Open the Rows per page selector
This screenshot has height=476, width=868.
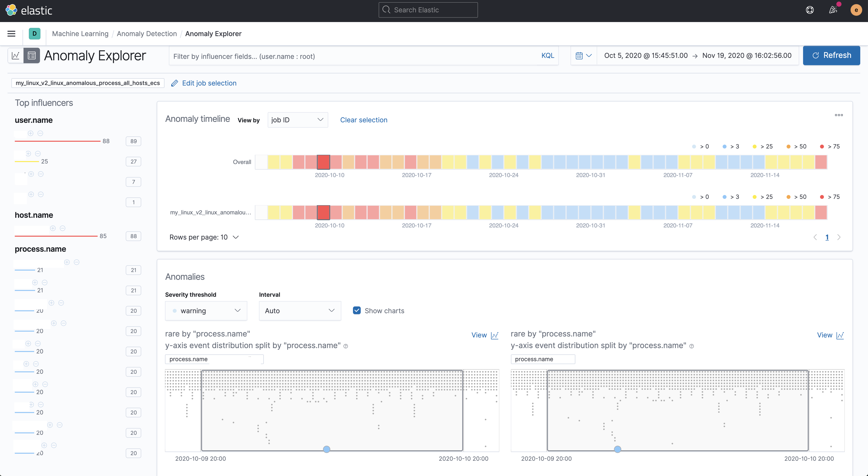(204, 237)
